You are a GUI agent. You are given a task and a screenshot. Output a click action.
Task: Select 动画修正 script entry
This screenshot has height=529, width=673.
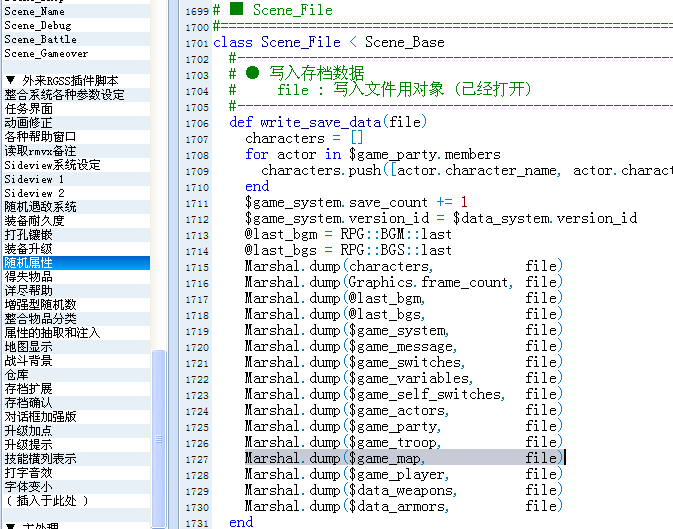(x=76, y=123)
